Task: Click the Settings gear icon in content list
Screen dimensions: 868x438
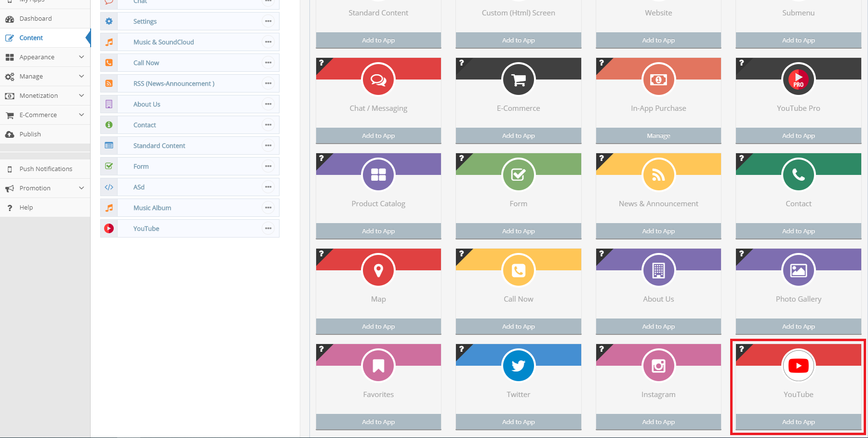Action: pos(109,21)
